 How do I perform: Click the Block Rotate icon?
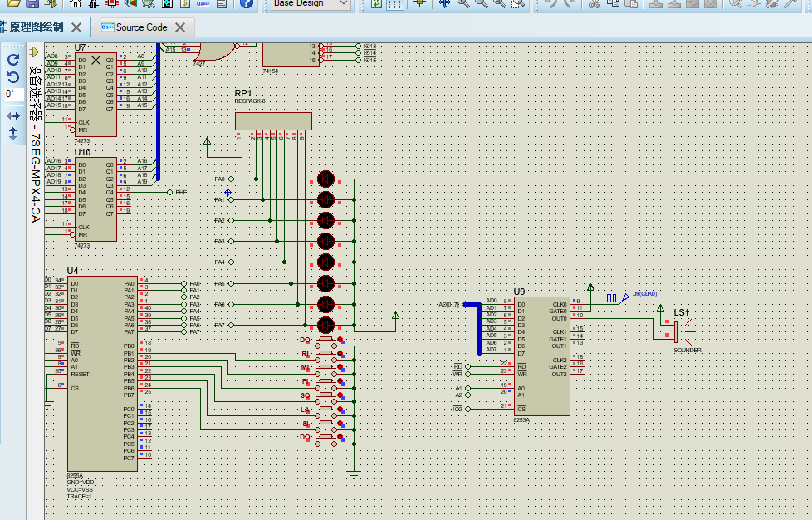click(x=692, y=3)
